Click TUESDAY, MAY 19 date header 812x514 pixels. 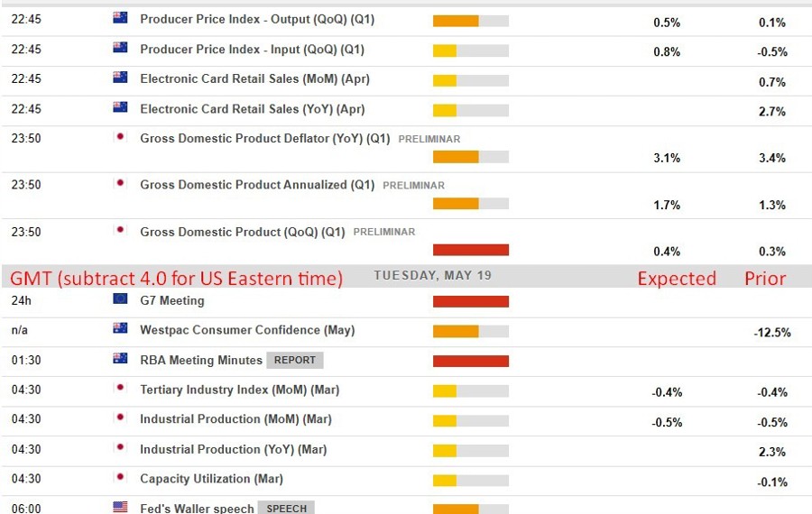coord(432,275)
